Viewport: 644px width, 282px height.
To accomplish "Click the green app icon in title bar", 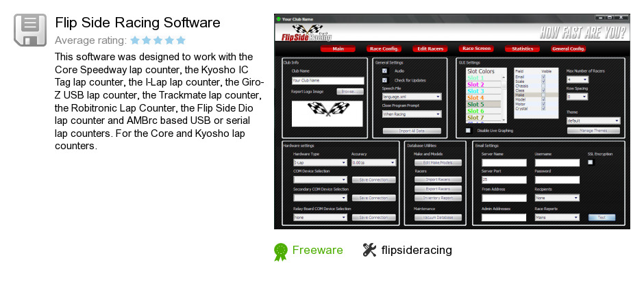I will click(x=278, y=19).
